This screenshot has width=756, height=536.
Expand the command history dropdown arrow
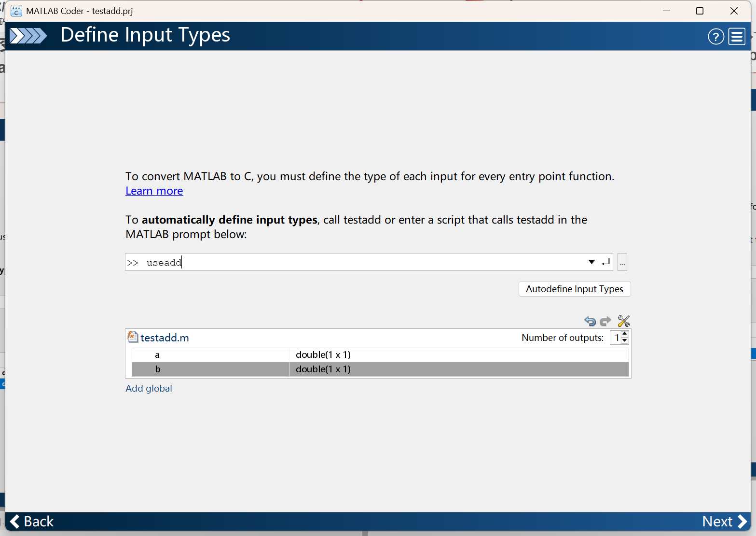(x=591, y=262)
